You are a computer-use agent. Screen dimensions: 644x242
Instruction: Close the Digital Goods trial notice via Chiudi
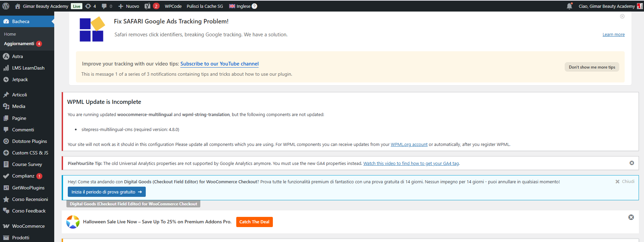(x=625, y=182)
